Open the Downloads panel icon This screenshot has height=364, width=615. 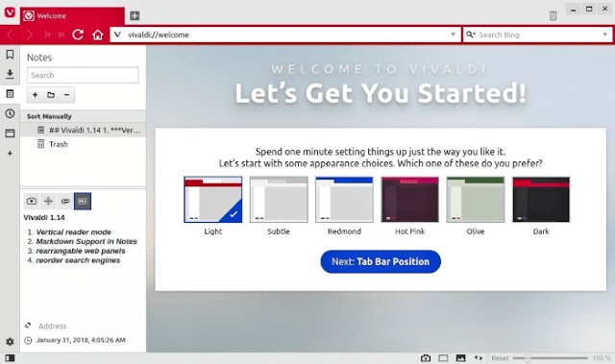click(x=10, y=74)
